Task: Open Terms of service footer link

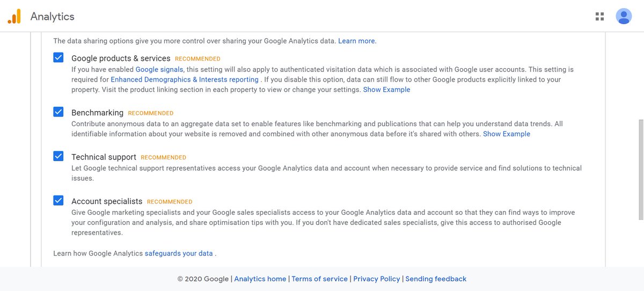Action: click(320, 279)
